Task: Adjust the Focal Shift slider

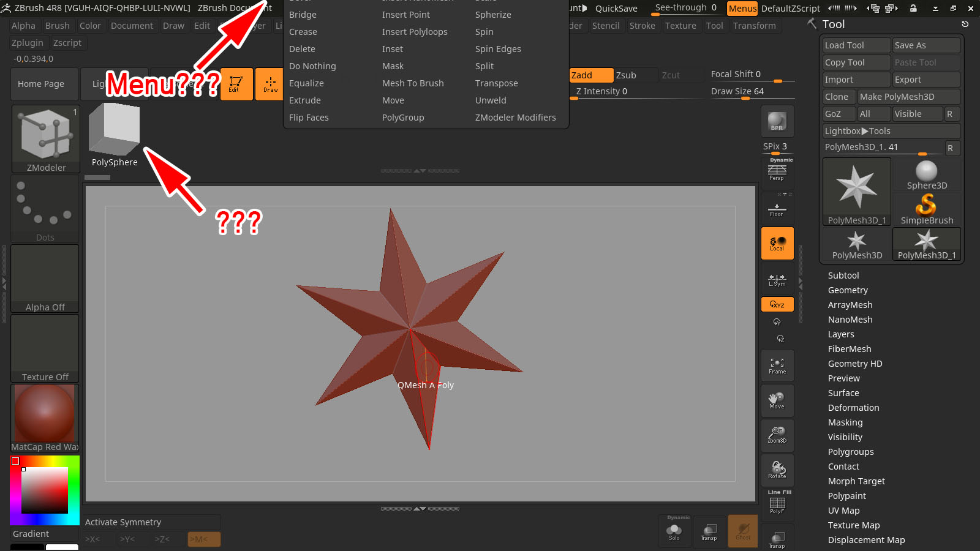Action: 753,75
